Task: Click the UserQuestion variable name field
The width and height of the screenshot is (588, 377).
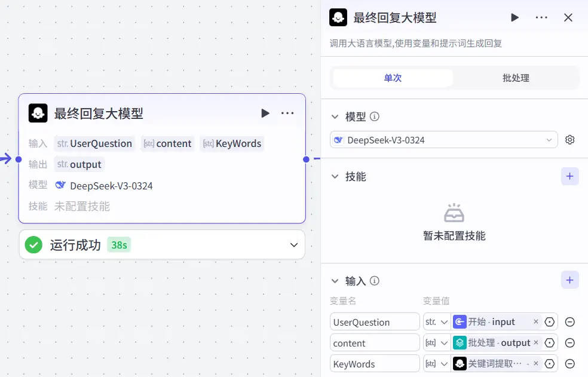Action: [375, 321]
